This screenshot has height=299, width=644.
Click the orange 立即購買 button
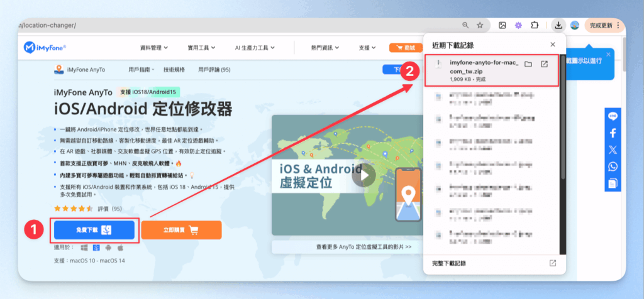tap(181, 230)
